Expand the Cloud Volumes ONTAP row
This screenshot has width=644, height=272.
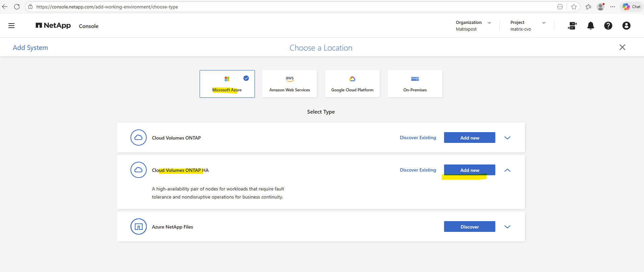[x=507, y=138]
